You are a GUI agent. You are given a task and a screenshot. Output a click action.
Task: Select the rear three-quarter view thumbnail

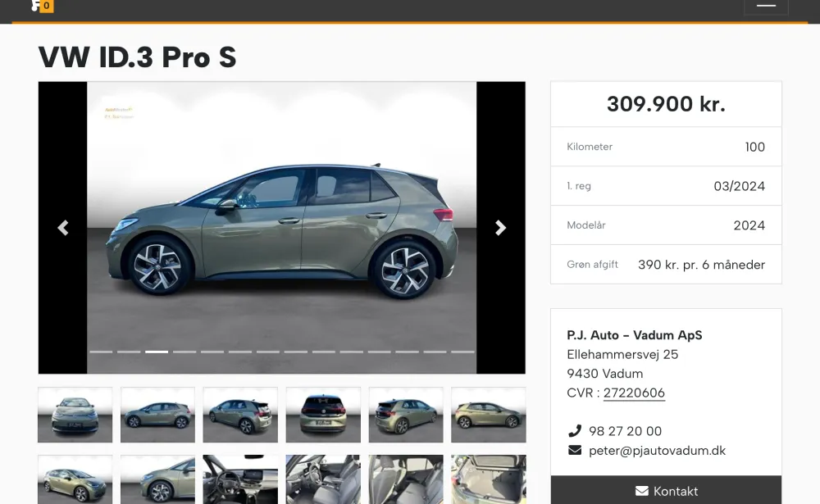(240, 415)
